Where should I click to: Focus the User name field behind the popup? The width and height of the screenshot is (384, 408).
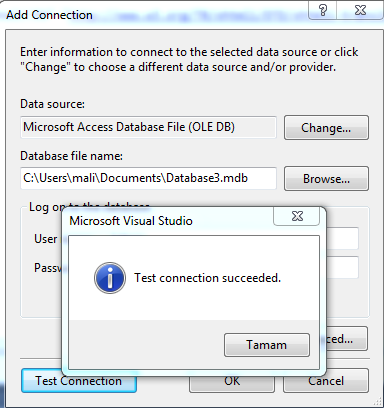(x=342, y=238)
